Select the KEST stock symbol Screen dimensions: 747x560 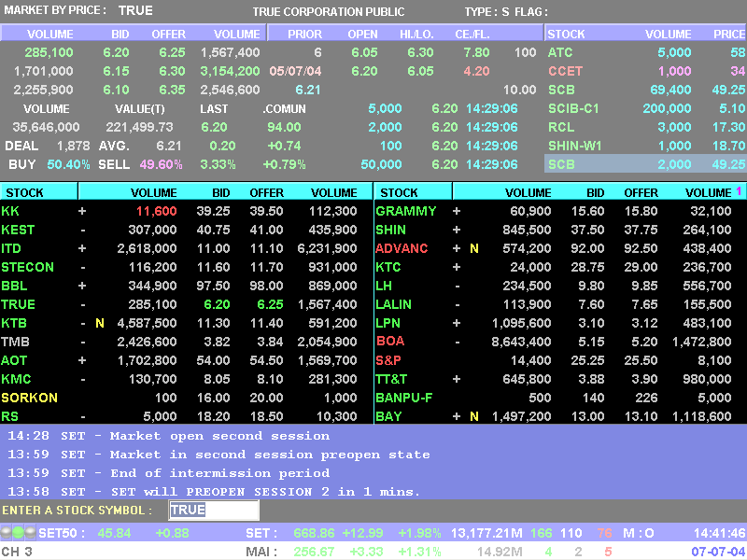click(x=18, y=230)
